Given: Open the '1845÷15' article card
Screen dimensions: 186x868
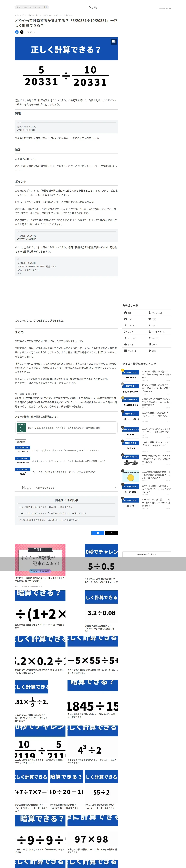Looking at the screenshot, I should 93,699.
